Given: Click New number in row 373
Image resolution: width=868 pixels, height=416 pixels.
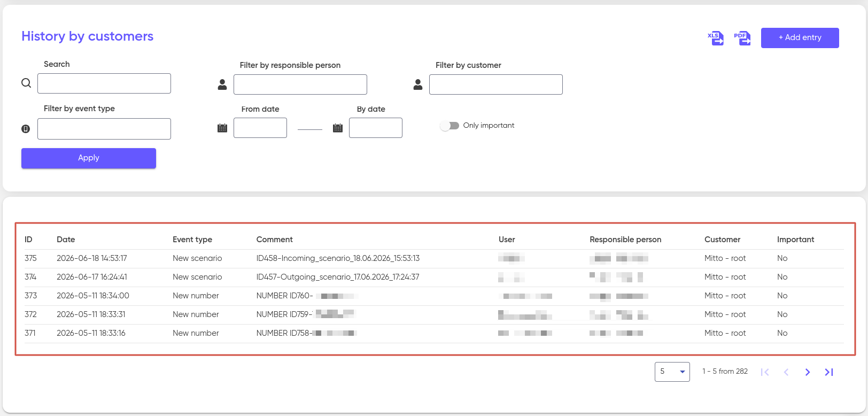Looking at the screenshot, I should 196,296.
